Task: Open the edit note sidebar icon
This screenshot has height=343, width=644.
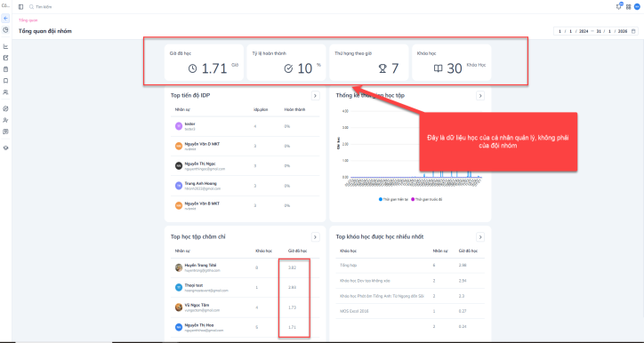Action: 5,58
